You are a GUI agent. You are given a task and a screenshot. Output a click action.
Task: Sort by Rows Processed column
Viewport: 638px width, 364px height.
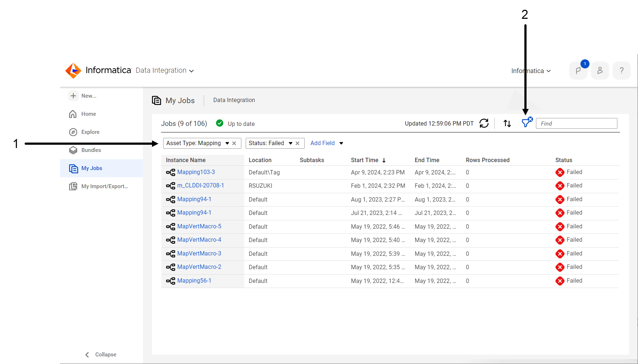(487, 160)
